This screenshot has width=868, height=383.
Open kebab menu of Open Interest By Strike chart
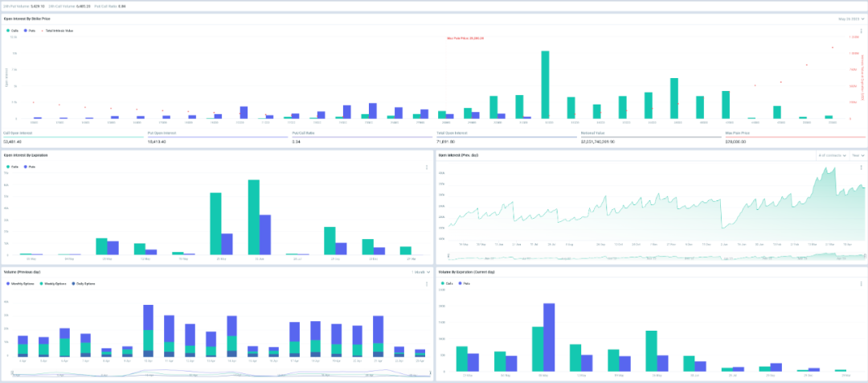[861, 31]
